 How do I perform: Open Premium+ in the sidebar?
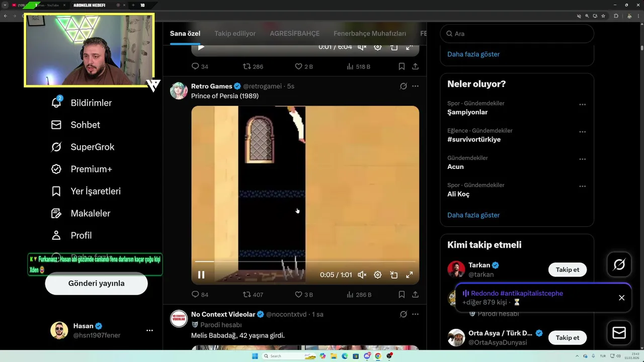82,169
